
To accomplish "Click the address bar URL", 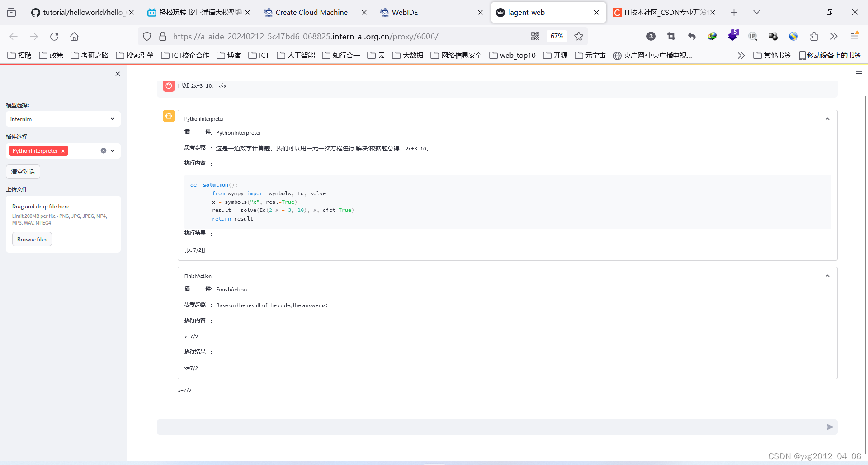I will click(305, 36).
